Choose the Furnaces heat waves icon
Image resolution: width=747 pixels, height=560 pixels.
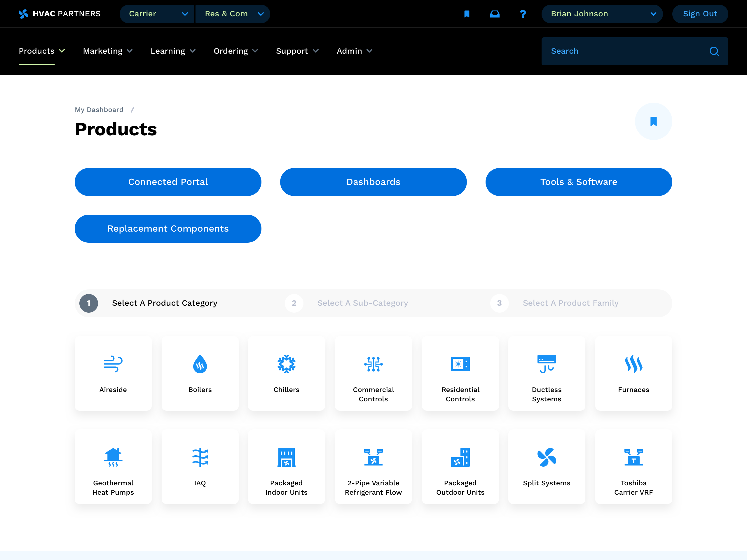[633, 364]
